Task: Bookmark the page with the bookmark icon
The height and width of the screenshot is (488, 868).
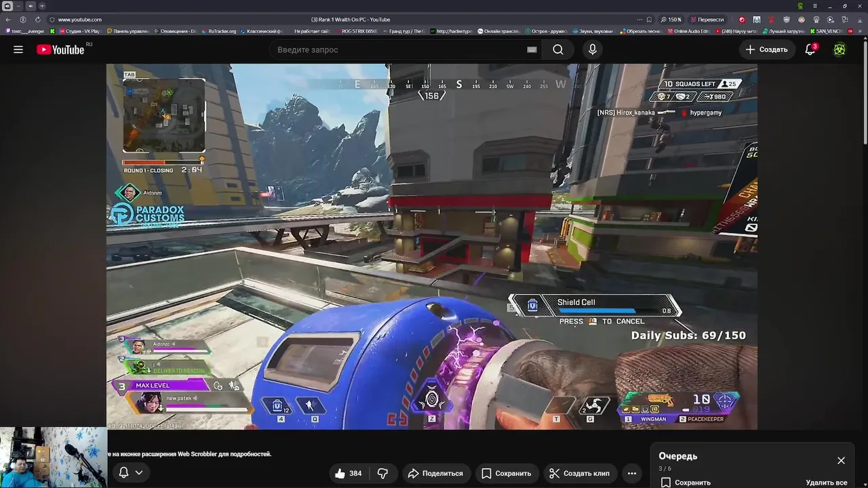Action: [x=649, y=20]
